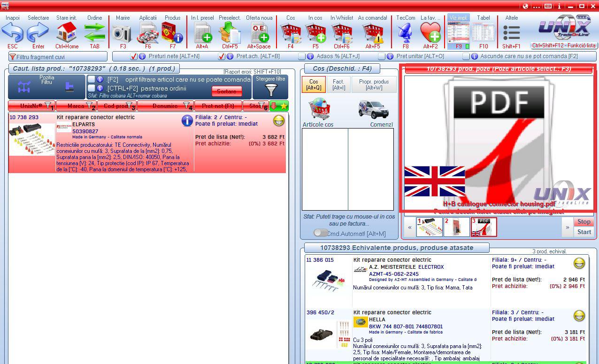This screenshot has height=364, width=599.
Task: Open the Produs info icon
Action: pos(172,32)
